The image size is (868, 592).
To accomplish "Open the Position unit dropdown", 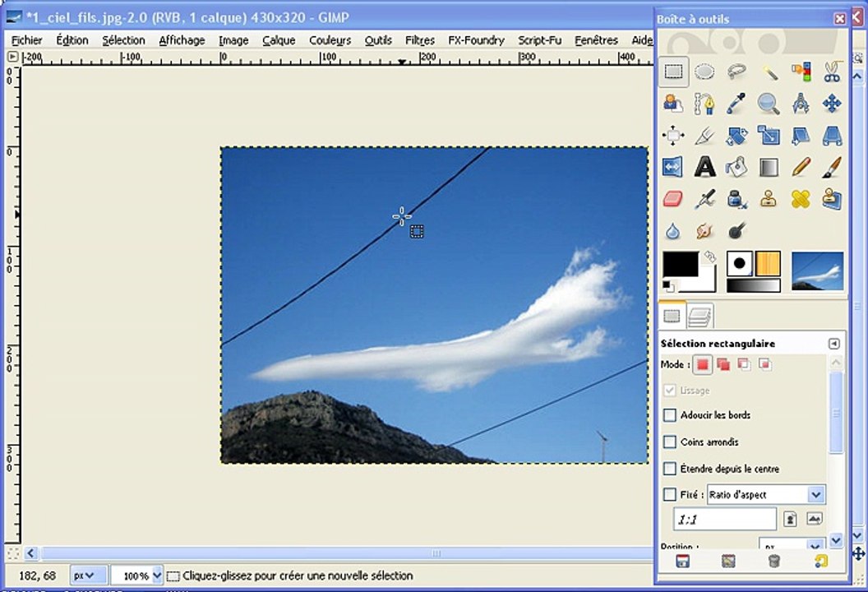I will 792,545.
